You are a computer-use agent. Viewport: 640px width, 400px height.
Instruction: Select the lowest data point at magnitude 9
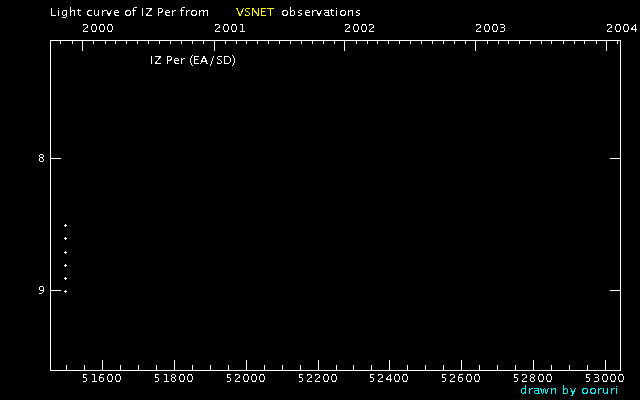coord(65,291)
